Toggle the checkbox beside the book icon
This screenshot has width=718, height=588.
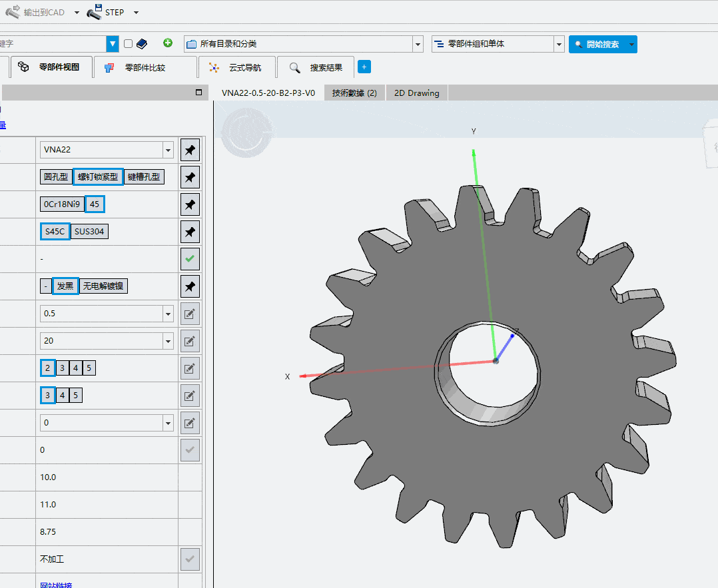click(x=128, y=43)
